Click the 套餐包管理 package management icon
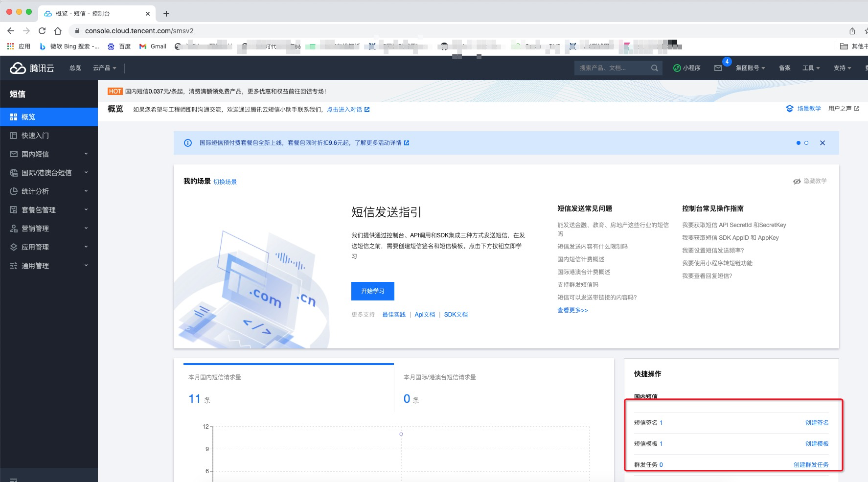Screen dimensions: 868x482 tap(14, 209)
